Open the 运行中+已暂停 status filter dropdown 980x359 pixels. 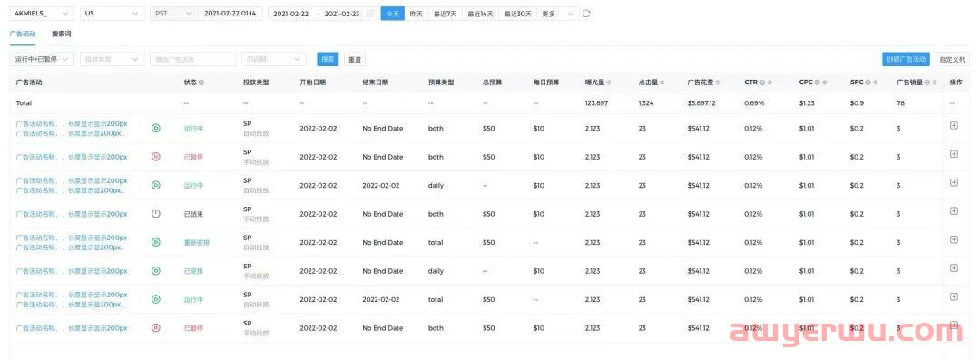point(41,59)
